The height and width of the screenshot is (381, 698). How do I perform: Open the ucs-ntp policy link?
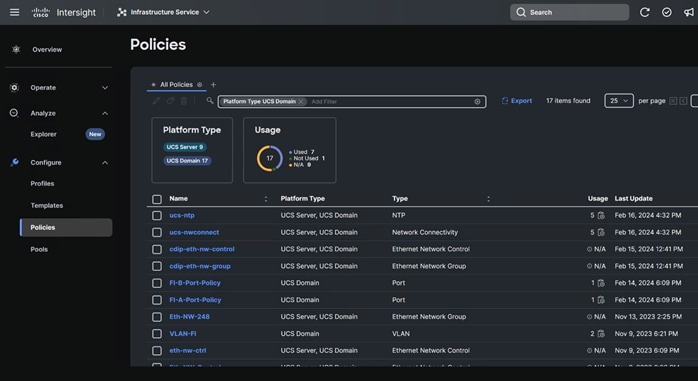click(182, 215)
